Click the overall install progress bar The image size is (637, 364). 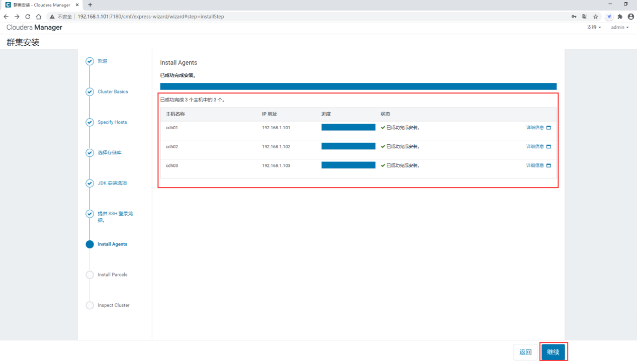coord(358,86)
